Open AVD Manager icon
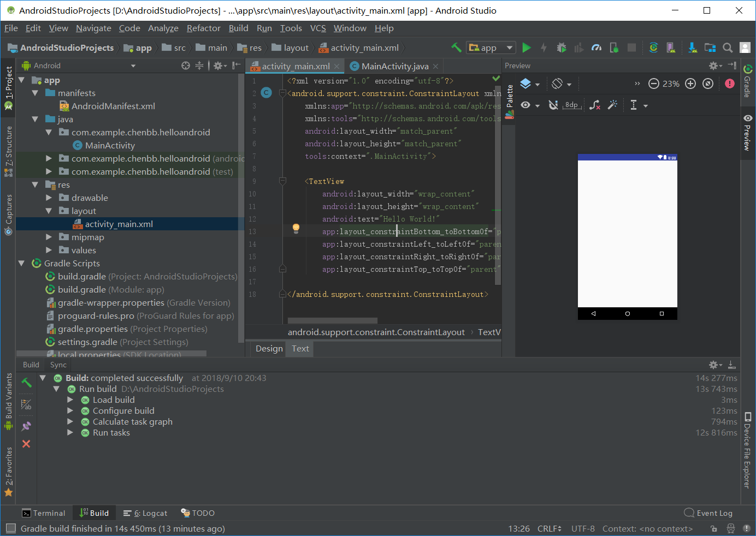 point(671,47)
